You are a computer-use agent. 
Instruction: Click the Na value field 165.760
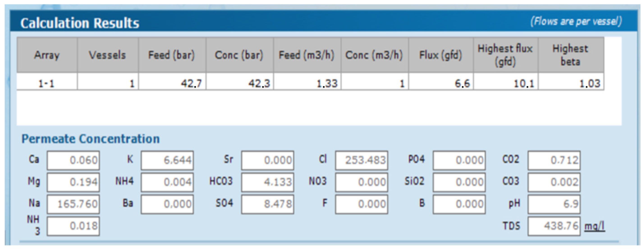[73, 204]
